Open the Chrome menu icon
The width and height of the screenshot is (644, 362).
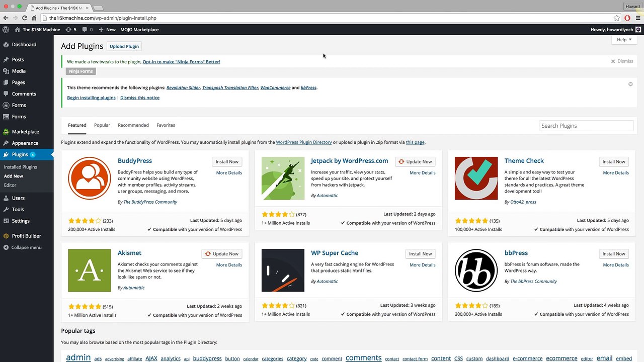click(638, 18)
